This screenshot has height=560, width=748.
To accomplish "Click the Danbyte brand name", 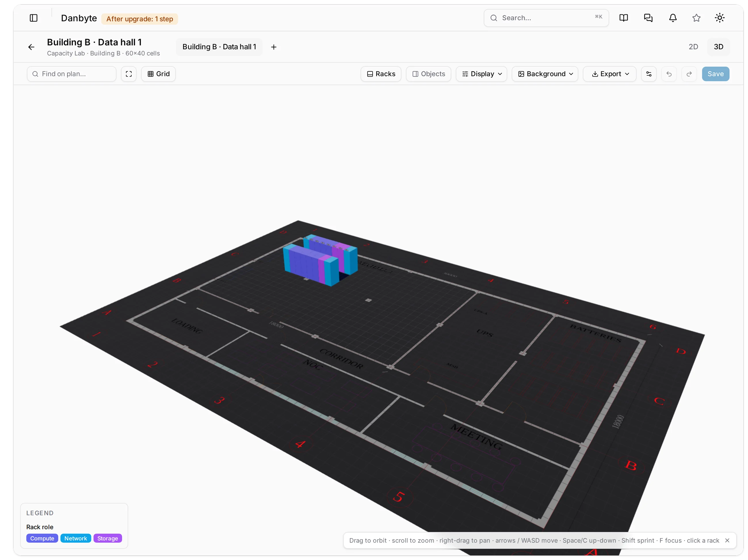I will point(79,18).
